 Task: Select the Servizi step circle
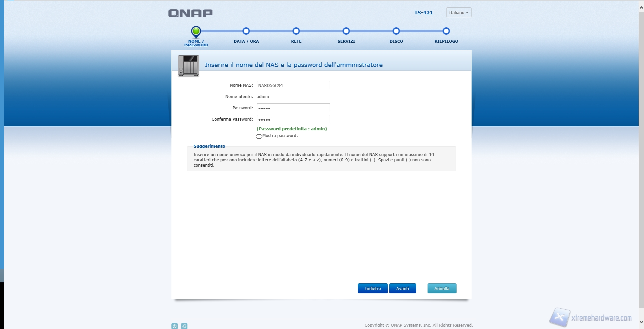346,31
